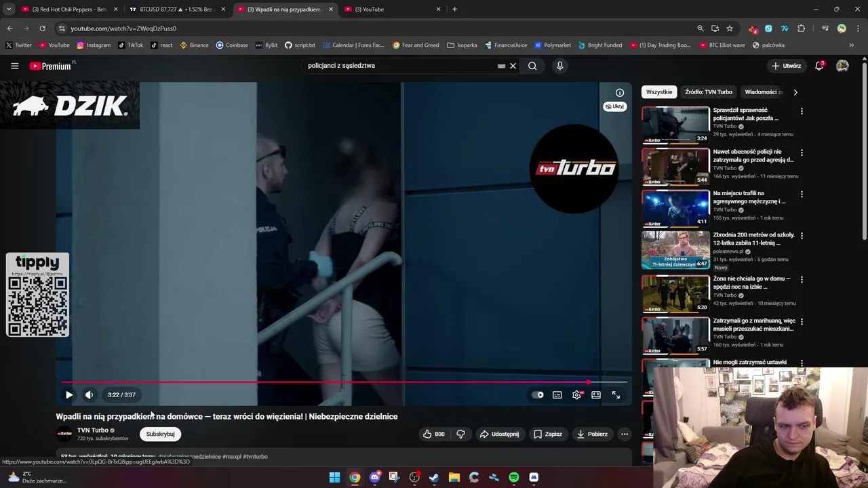This screenshot has width=868, height=488.
Task: Click the TVN Turbo channel avatar
Action: tap(64, 434)
